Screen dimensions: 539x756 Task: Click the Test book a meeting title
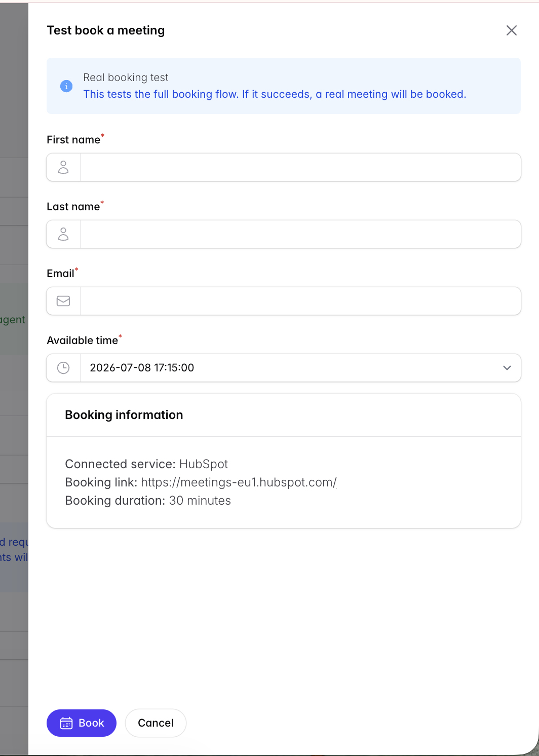coord(106,30)
